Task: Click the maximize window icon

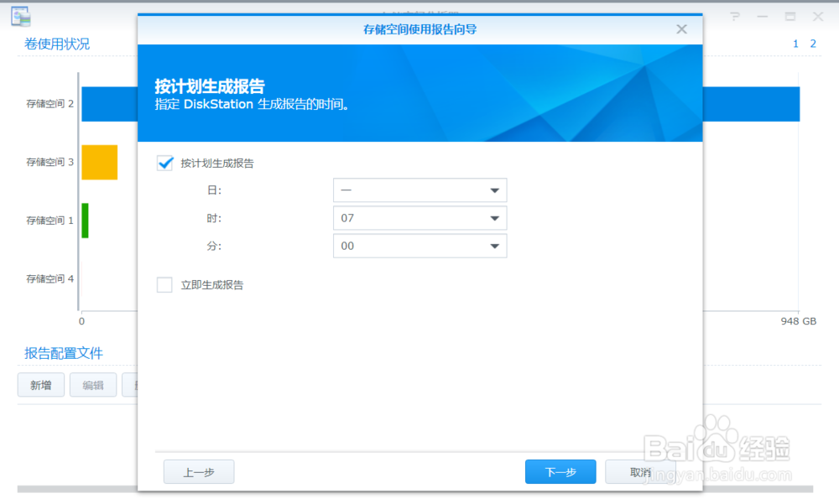Action: point(789,15)
